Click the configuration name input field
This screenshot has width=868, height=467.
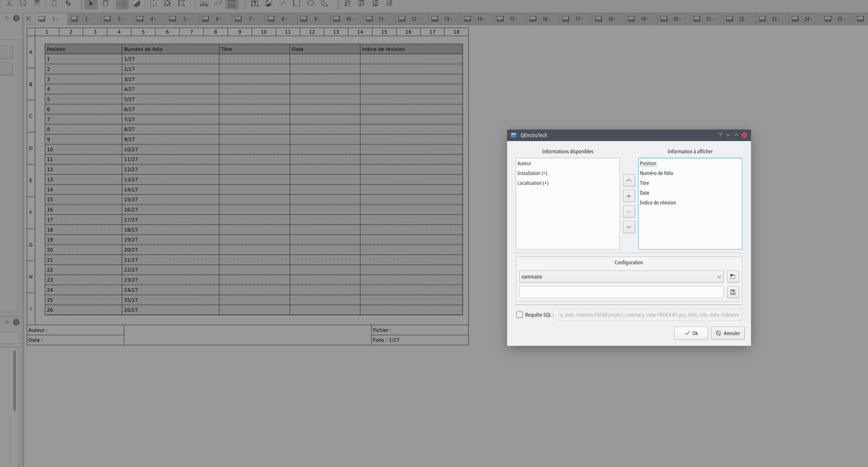coord(621,292)
